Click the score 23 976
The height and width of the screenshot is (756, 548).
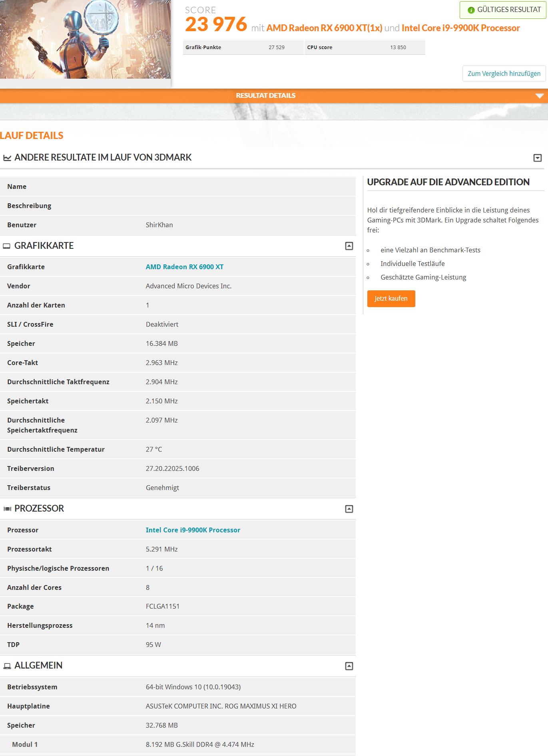coord(216,24)
